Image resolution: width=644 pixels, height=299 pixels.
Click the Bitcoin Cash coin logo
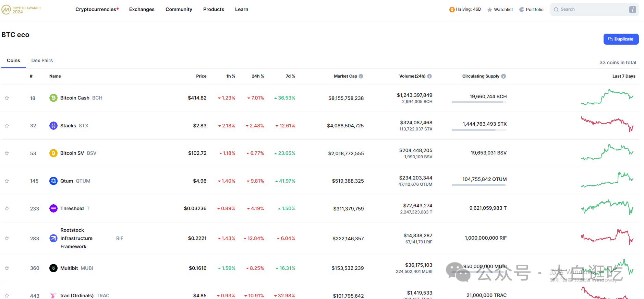tap(53, 98)
